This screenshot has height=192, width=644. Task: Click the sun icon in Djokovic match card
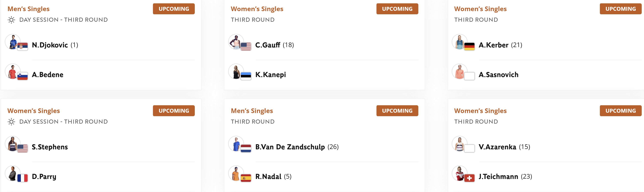click(x=11, y=20)
